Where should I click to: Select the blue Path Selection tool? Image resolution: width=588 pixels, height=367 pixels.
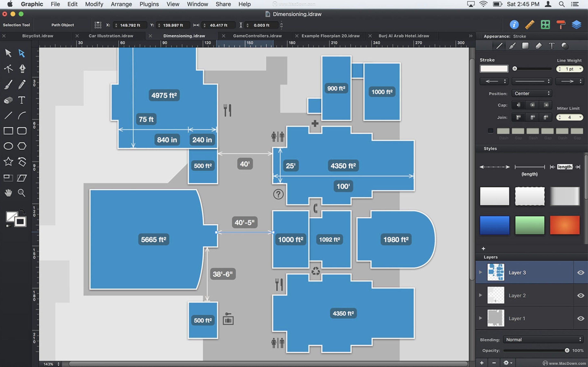coord(21,53)
